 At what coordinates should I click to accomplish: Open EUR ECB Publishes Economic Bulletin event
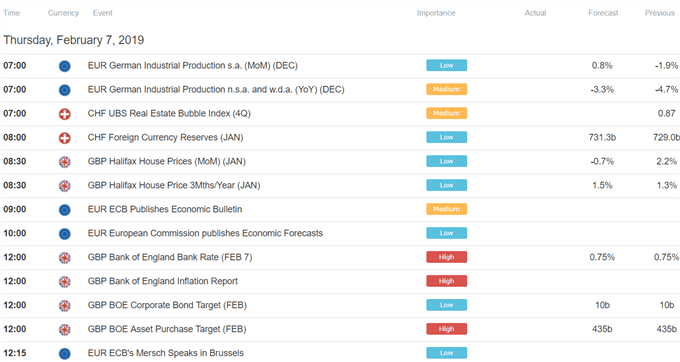point(165,209)
